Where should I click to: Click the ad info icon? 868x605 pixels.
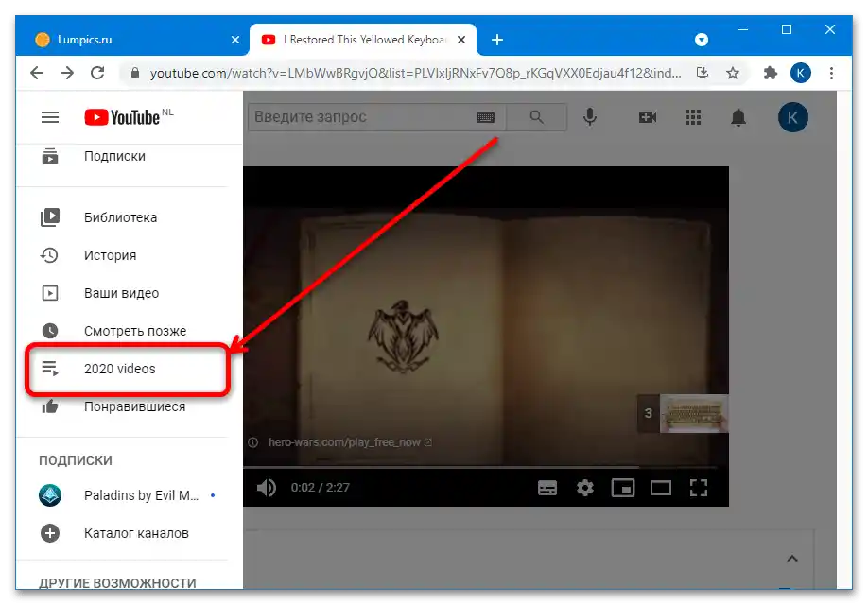pyautogui.click(x=253, y=442)
